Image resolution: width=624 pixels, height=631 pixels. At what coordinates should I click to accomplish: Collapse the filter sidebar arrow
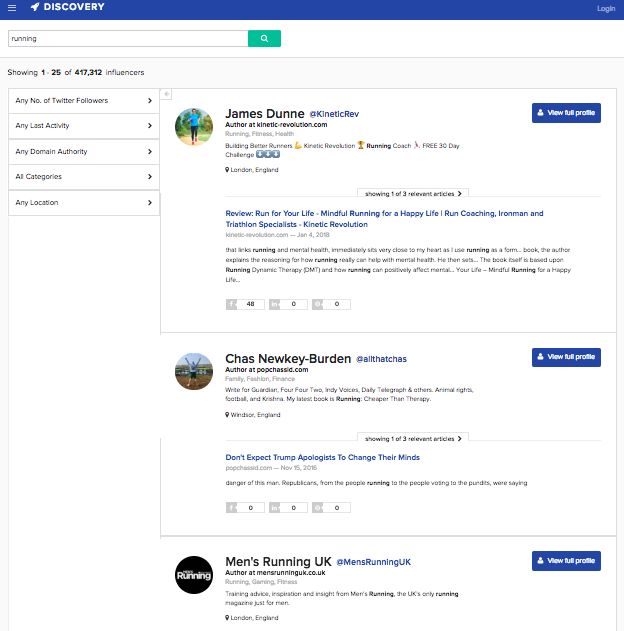tap(166, 94)
